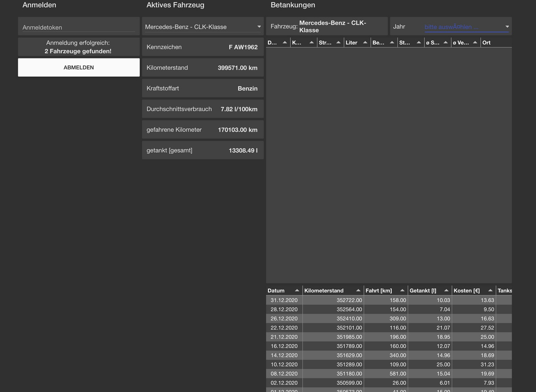Select the row dated 16.12.2020
536x392 pixels.
tap(389, 346)
